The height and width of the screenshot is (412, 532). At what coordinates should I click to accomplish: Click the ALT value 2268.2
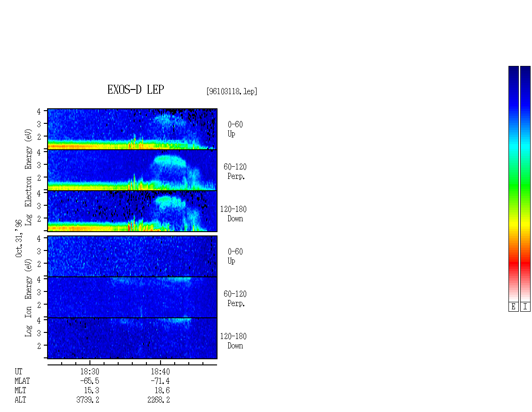159,400
